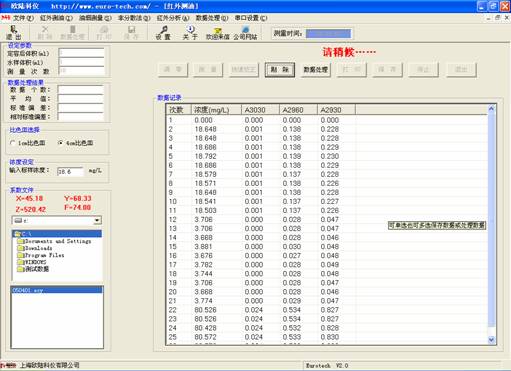Click the 次数 column header
The height and width of the screenshot is (371, 511).
pyautogui.click(x=178, y=110)
